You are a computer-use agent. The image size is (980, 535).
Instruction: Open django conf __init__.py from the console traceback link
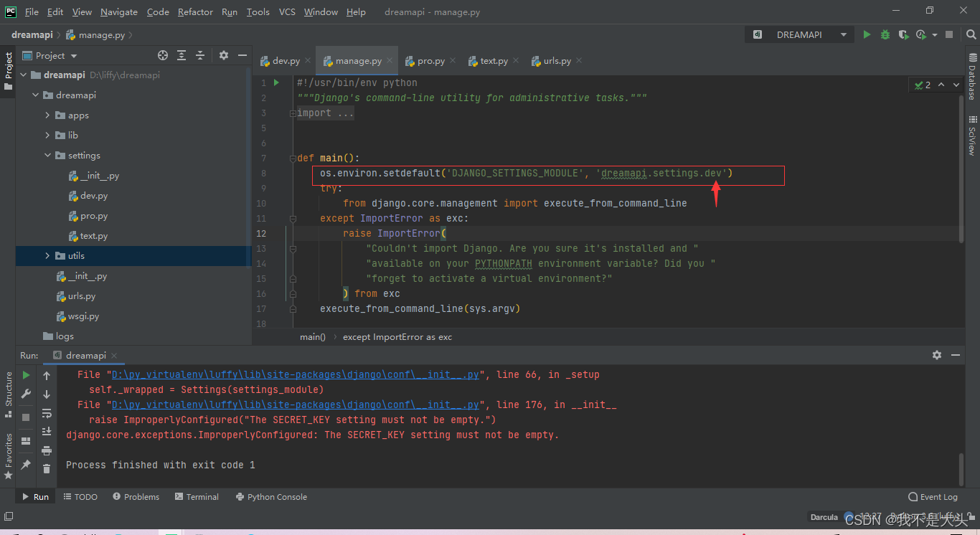(296, 374)
